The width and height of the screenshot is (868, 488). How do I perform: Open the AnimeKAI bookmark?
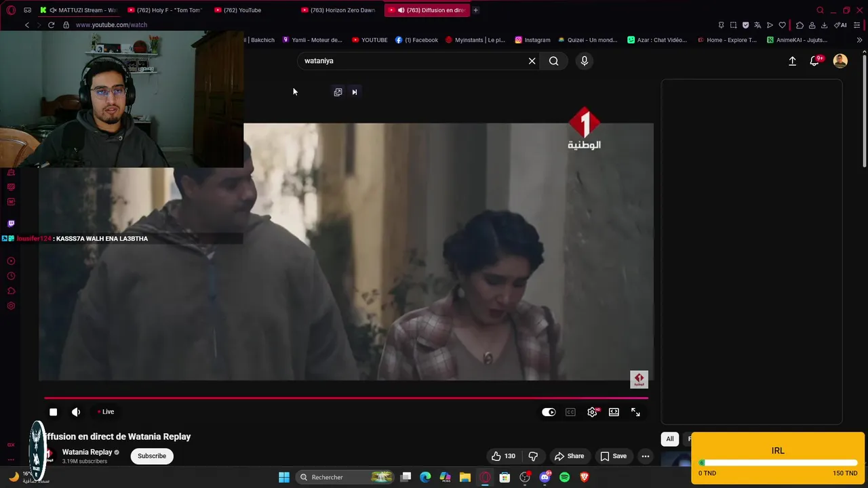click(797, 40)
